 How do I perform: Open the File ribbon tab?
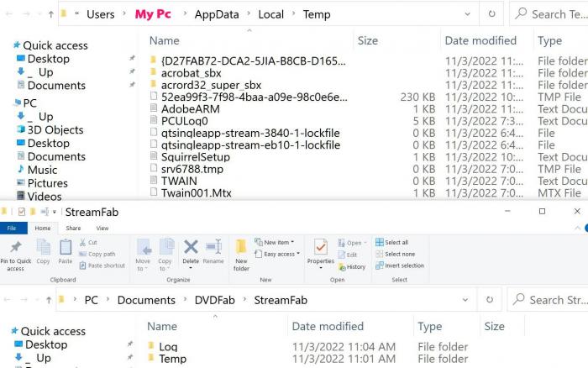[x=12, y=228]
